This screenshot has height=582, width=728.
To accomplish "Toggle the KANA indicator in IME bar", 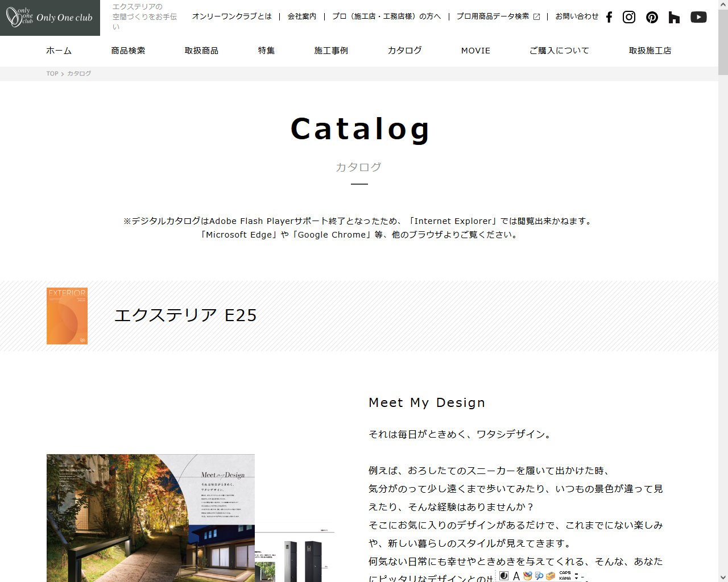I will tap(565, 579).
